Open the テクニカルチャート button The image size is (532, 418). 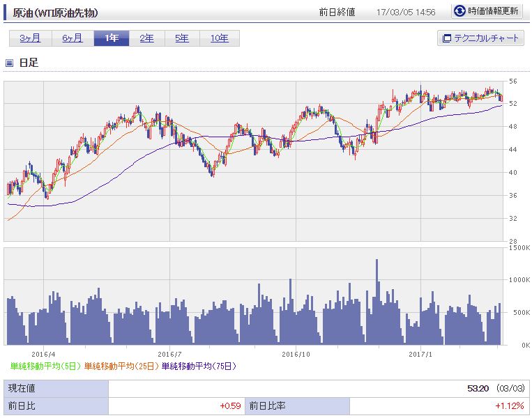[x=480, y=38]
